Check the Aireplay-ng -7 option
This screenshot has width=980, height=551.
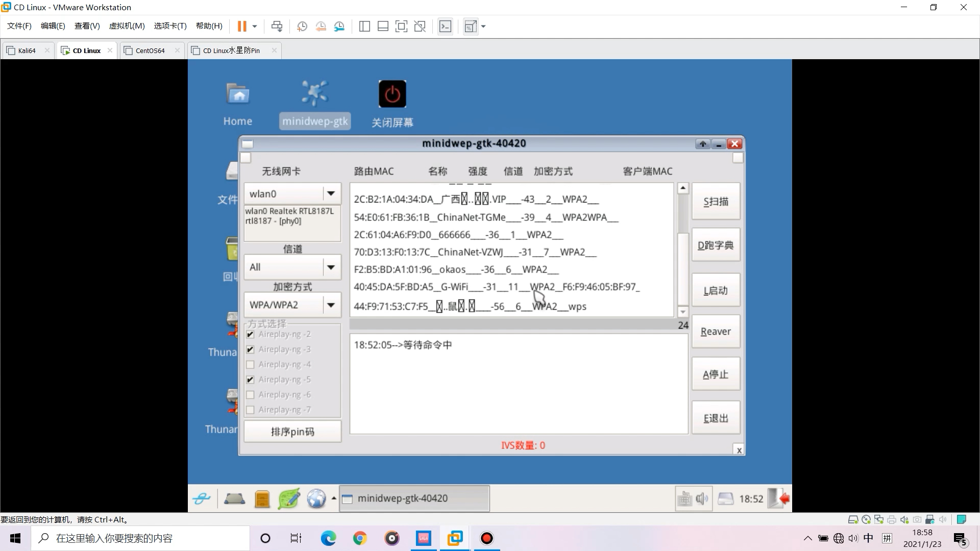250,410
